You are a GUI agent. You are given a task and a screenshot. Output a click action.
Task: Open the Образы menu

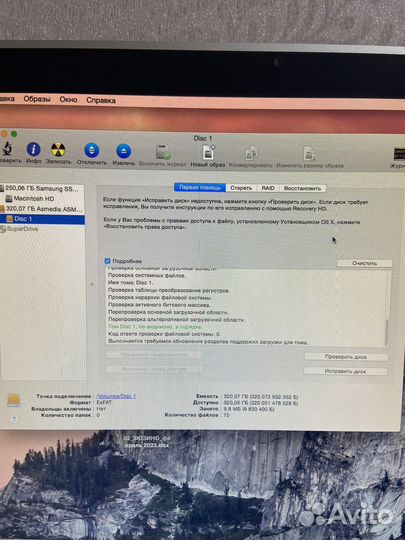(x=37, y=99)
